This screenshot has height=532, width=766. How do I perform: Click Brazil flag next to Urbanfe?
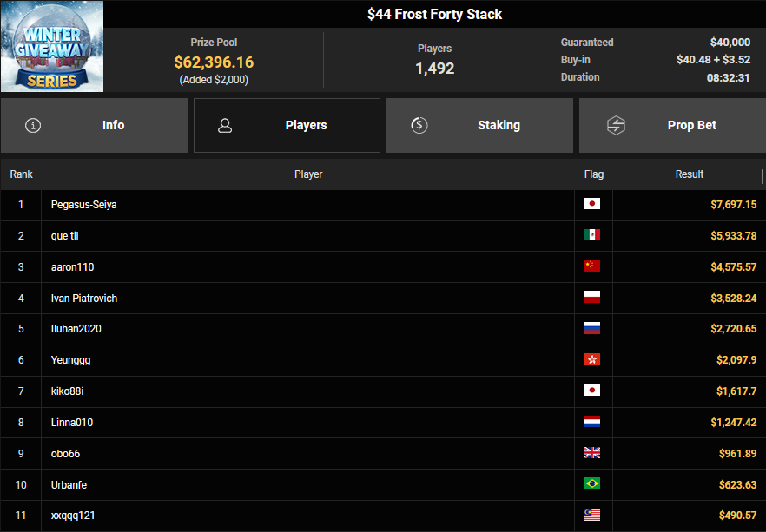[592, 484]
